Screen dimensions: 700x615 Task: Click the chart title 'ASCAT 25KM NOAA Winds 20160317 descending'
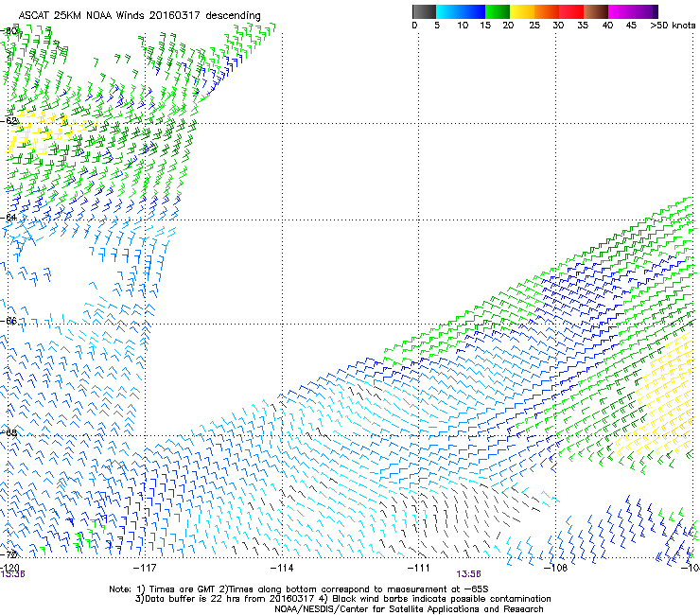[139, 16]
